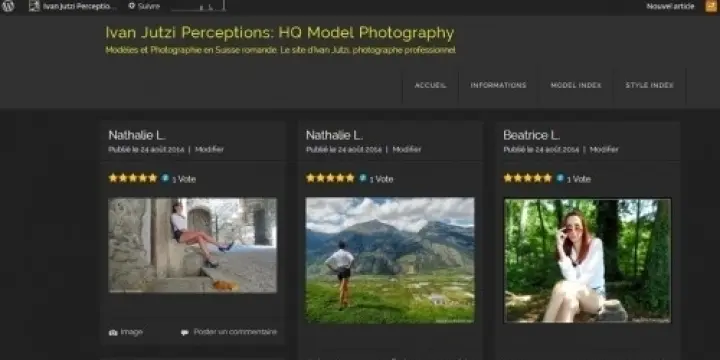Click rating info icon on first Nathalie L. post
Screen dimensions: 720x360
click(165, 178)
